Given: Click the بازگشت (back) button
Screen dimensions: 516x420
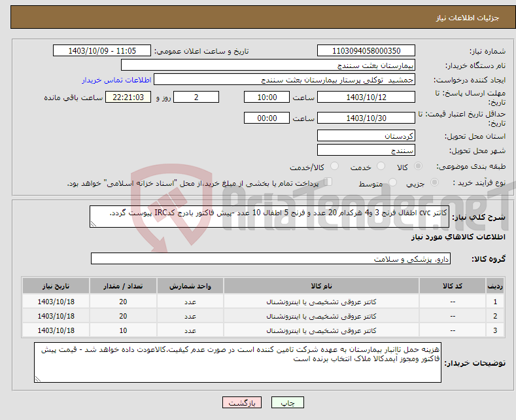Looking at the screenshot, I should click(242, 402).
